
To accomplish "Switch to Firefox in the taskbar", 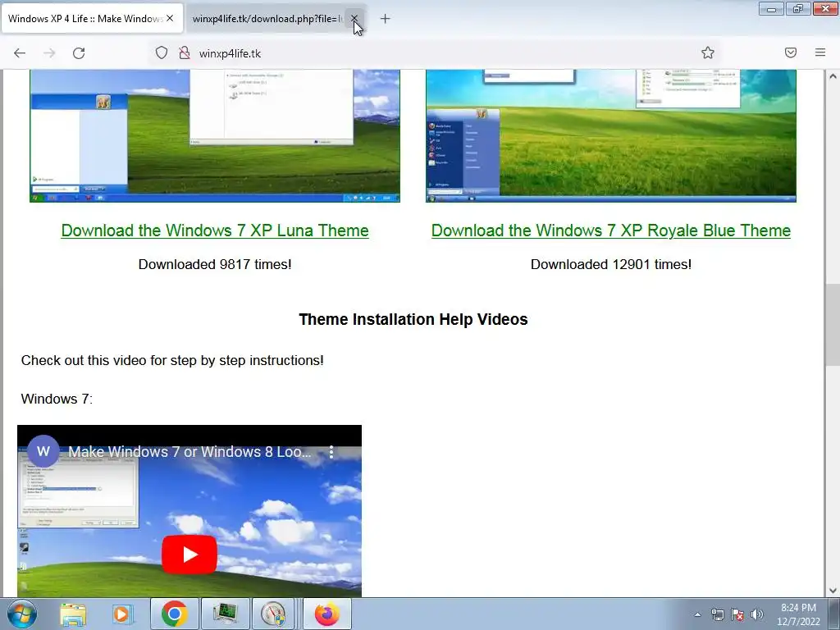I will 327,614.
